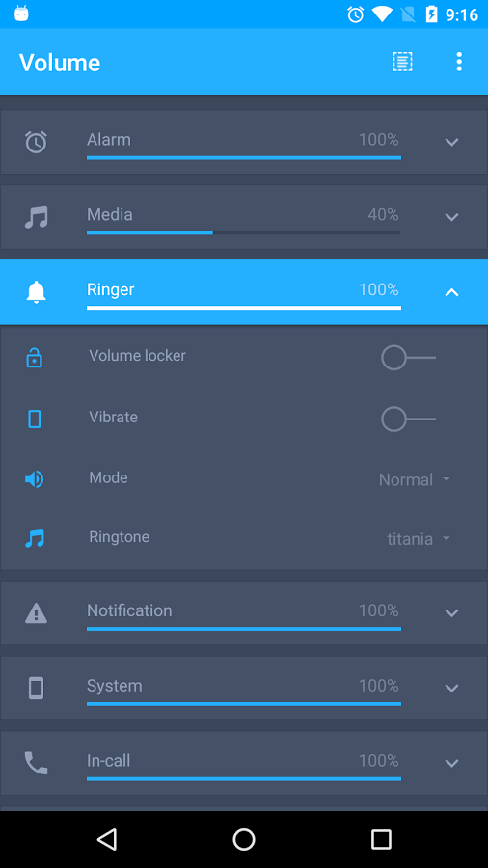
Task: Tap the music note icon beside Media
Action: pyautogui.click(x=36, y=217)
